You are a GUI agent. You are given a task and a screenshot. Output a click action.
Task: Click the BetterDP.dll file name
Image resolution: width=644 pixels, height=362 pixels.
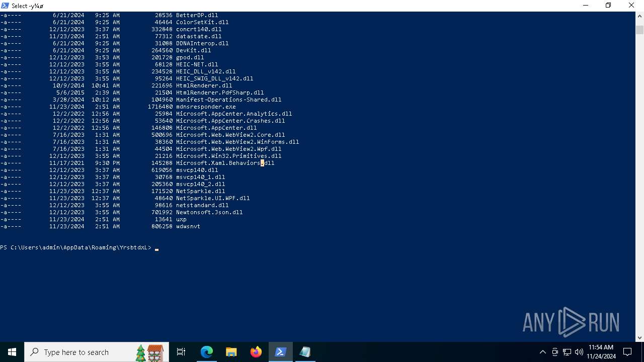pyautogui.click(x=197, y=15)
